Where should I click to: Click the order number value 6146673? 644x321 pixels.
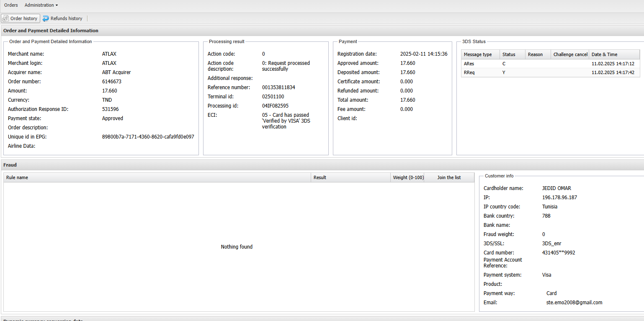click(x=112, y=82)
